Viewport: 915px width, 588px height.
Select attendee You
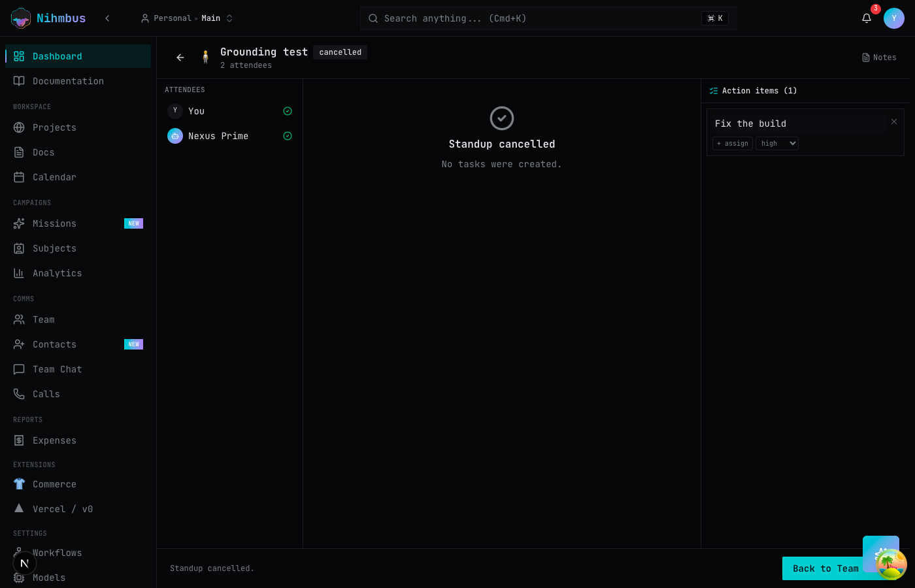229,111
